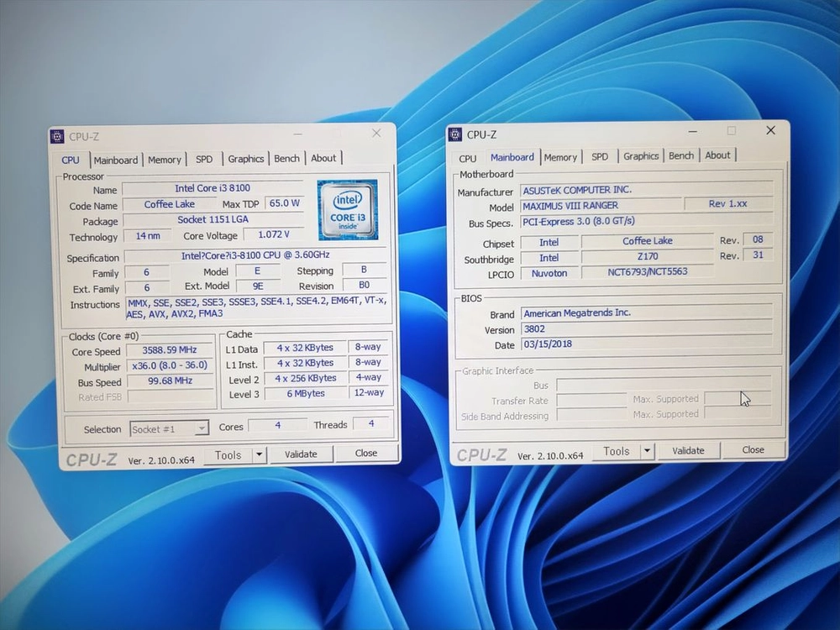
Task: Open Bench tab in right CPU-Z window
Action: point(681,155)
